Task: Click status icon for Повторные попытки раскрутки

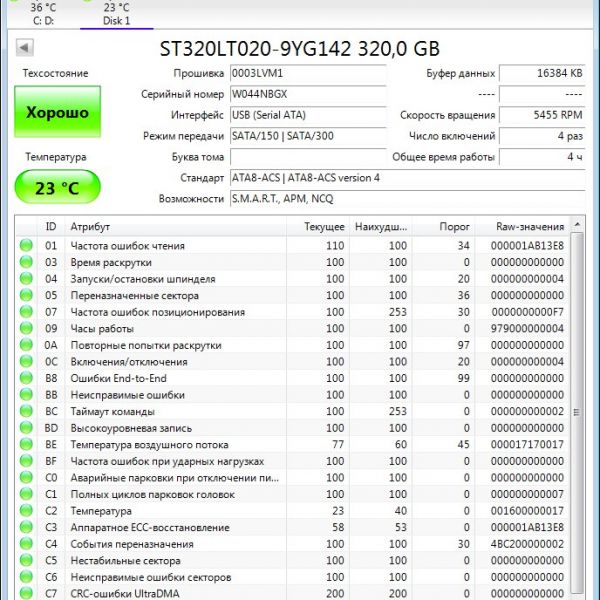Action: (x=26, y=345)
